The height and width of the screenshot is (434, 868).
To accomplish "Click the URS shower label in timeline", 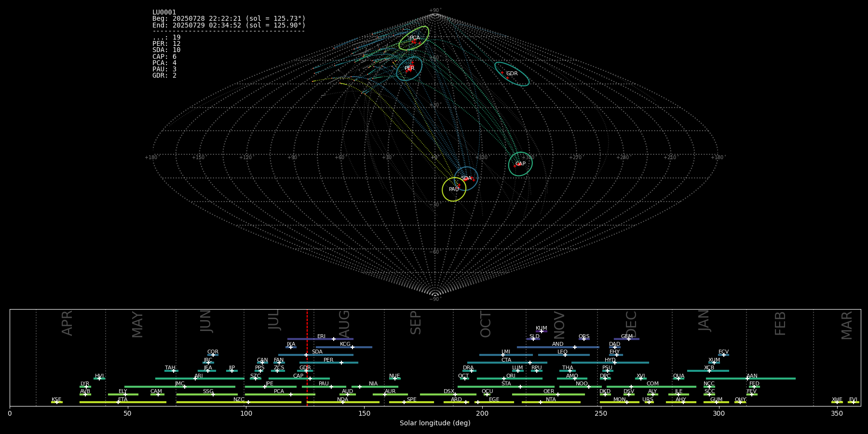I will click(648, 400).
